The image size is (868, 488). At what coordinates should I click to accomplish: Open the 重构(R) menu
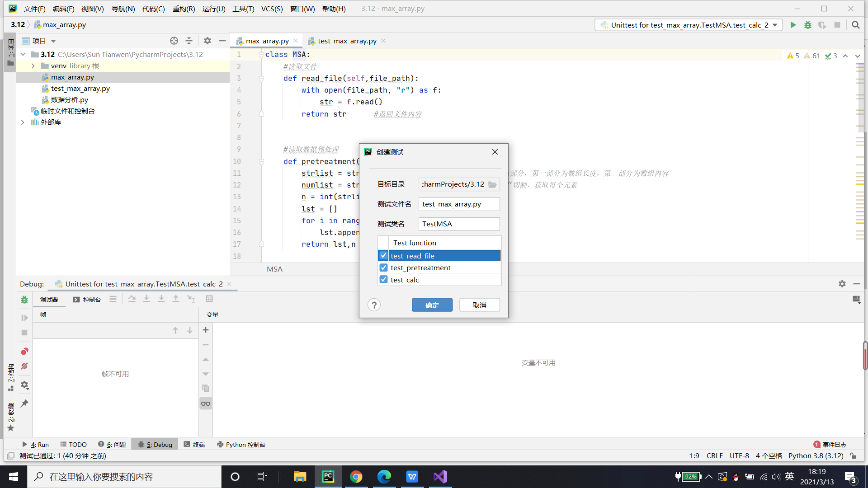tap(184, 9)
